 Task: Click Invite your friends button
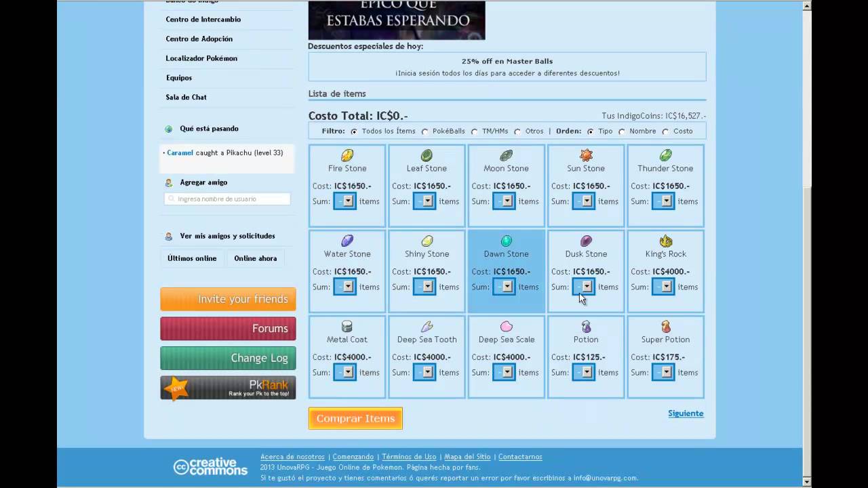[228, 299]
